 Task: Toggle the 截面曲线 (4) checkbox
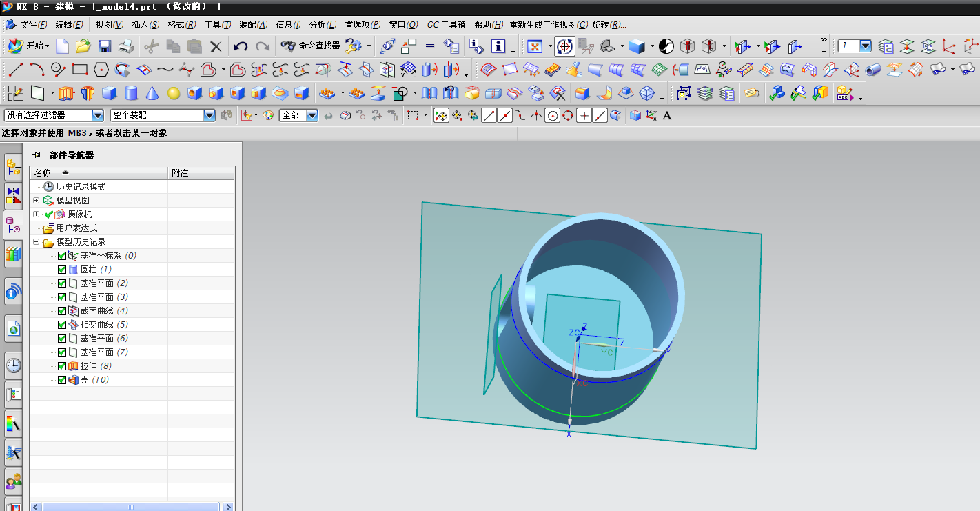(x=62, y=311)
